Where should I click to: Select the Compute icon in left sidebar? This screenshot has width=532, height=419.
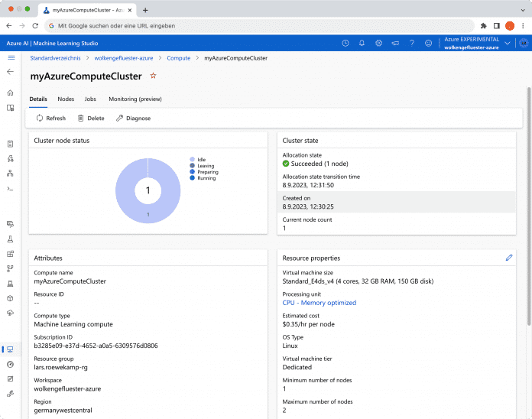10,349
